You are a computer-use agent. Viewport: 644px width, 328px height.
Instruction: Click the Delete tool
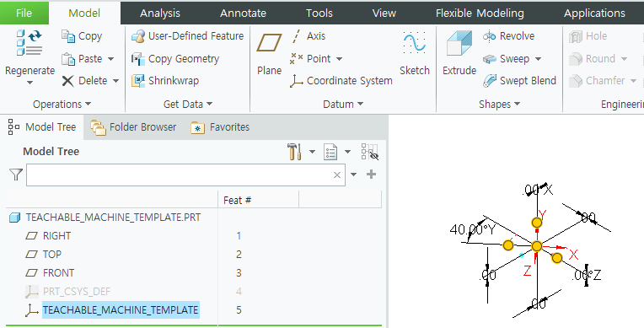[85, 81]
